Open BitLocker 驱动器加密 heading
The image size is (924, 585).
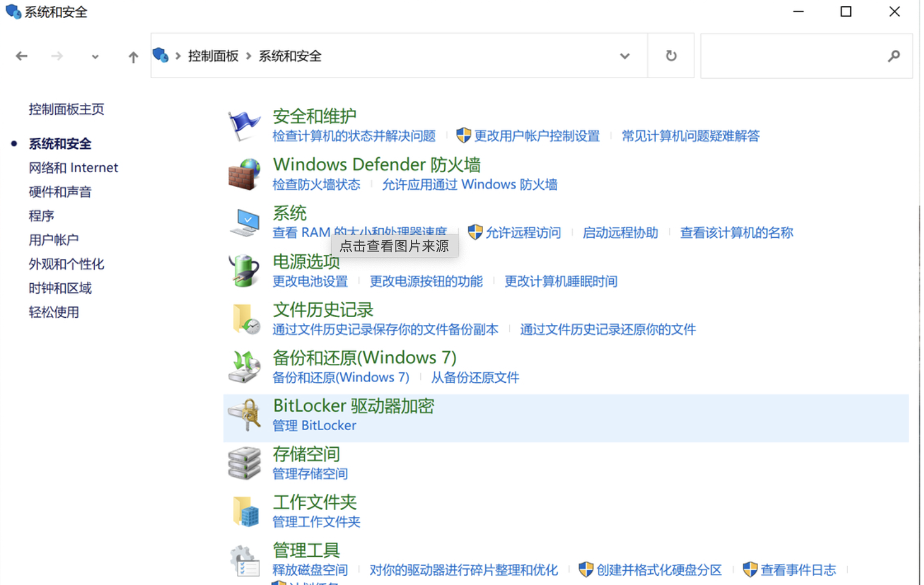tap(353, 406)
